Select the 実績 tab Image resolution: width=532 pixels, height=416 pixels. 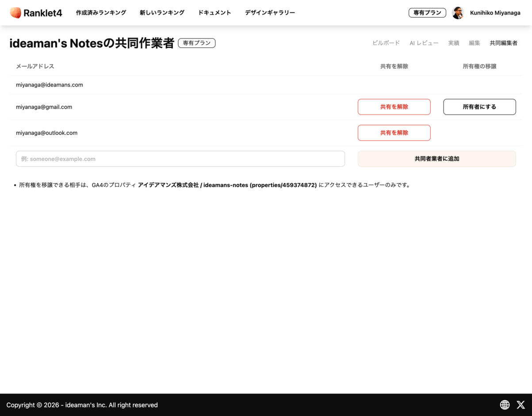(453, 42)
